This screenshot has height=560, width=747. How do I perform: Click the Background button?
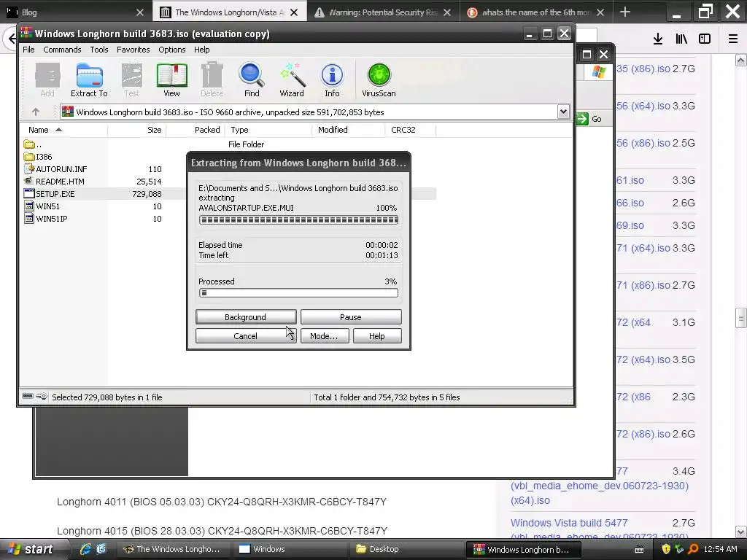[246, 316]
